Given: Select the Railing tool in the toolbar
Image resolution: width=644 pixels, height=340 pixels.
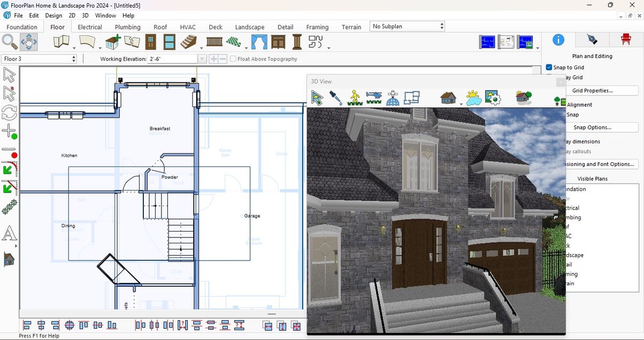Looking at the screenshot, I should click(214, 41).
